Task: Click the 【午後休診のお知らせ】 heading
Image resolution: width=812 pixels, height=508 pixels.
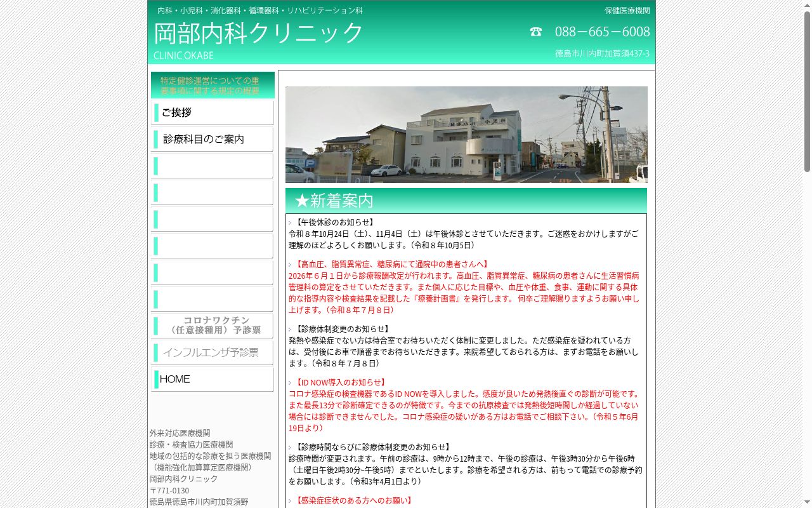Action: (x=334, y=222)
